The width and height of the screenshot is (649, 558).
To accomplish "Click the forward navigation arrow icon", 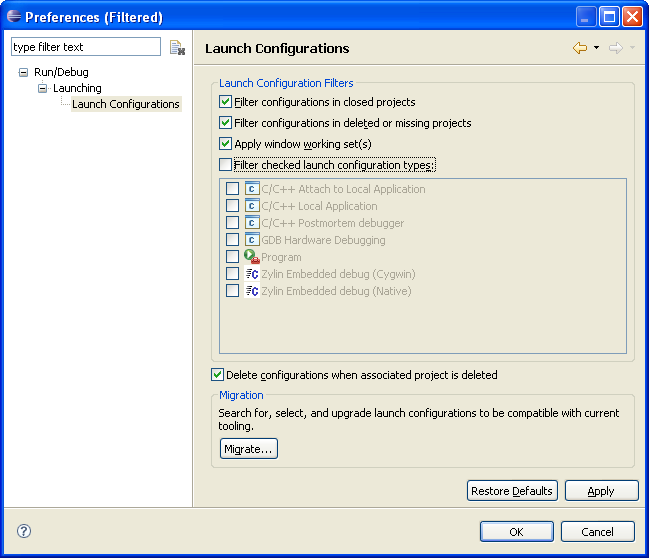I will coord(616,48).
